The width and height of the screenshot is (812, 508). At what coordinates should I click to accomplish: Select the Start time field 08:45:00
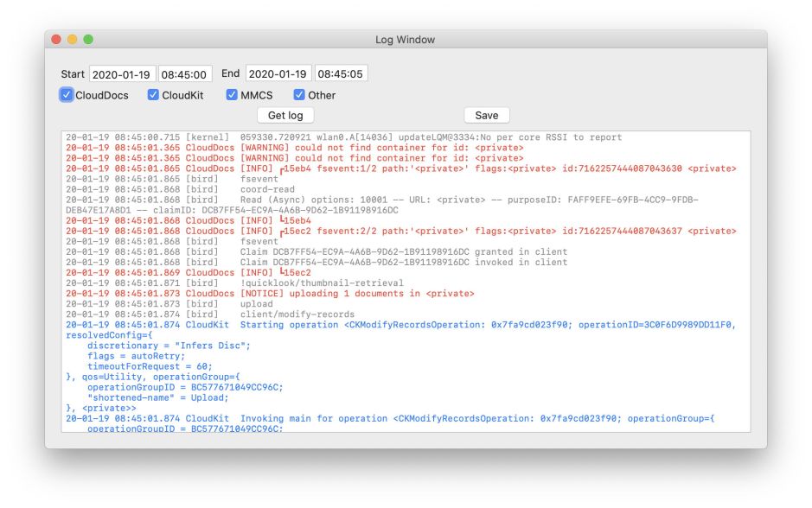tap(184, 74)
